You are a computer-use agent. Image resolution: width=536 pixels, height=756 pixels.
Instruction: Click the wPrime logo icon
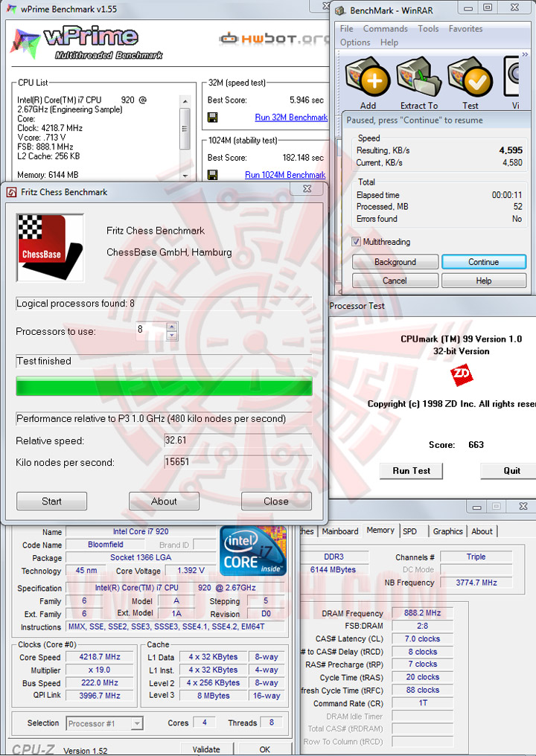[x=25, y=44]
